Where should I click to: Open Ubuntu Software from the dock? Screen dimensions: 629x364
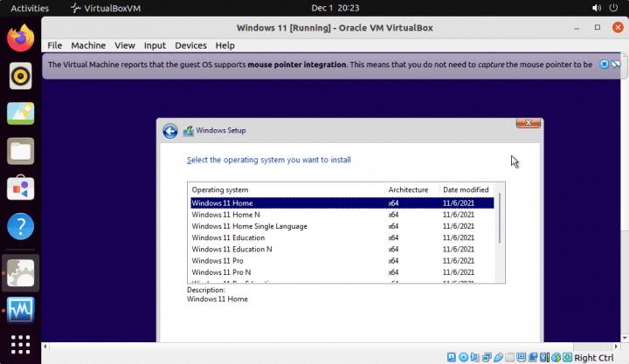click(20, 189)
